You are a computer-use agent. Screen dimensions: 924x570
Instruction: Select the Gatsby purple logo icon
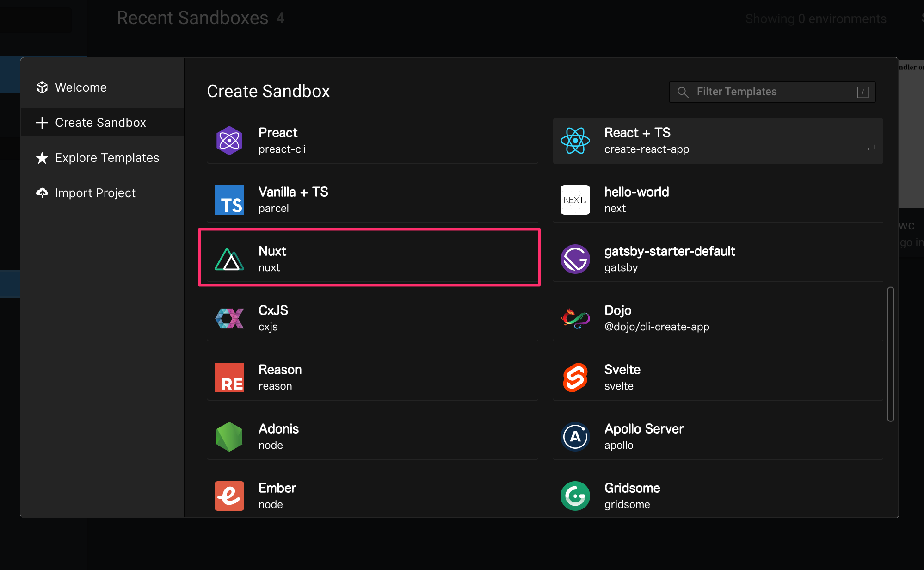click(575, 259)
